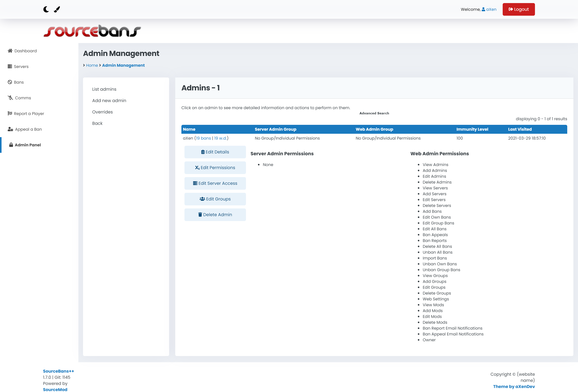578x392 pixels.
Task: Select Overrides in the admin submenu
Action: click(102, 112)
